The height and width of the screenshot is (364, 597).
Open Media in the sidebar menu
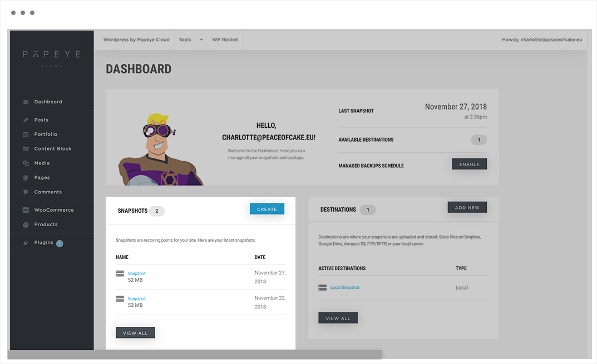pos(42,163)
